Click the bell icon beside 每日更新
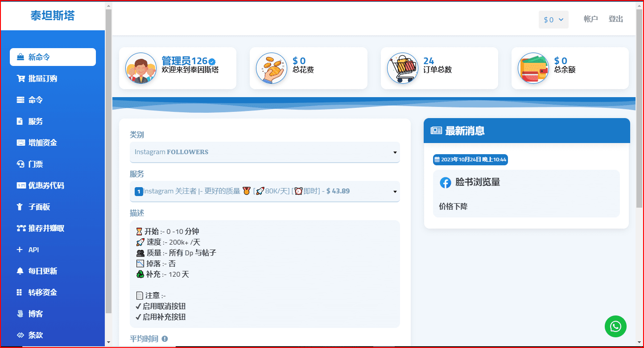644x348 pixels. click(20, 271)
